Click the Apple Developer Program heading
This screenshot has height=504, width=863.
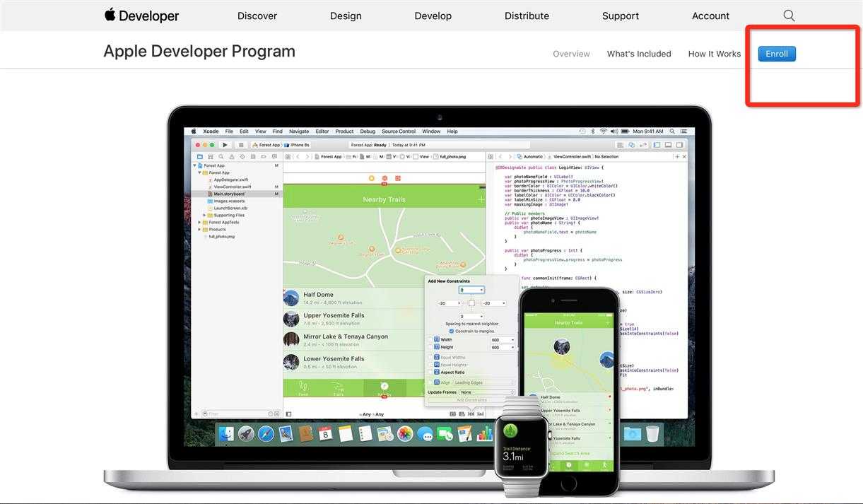point(199,51)
